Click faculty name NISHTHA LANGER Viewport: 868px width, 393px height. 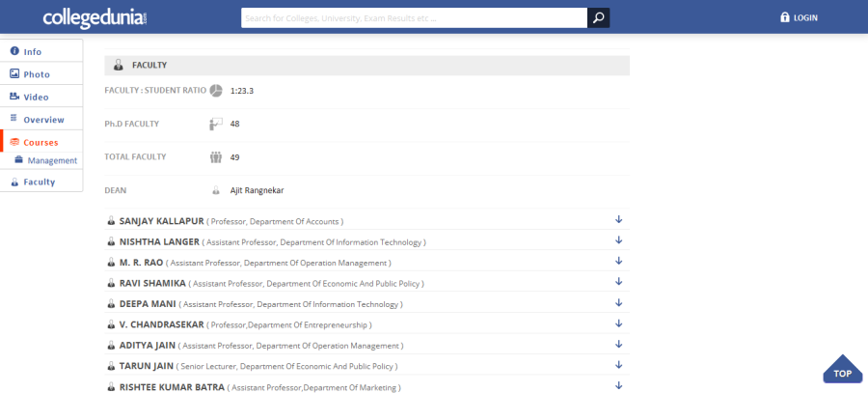coord(159,241)
